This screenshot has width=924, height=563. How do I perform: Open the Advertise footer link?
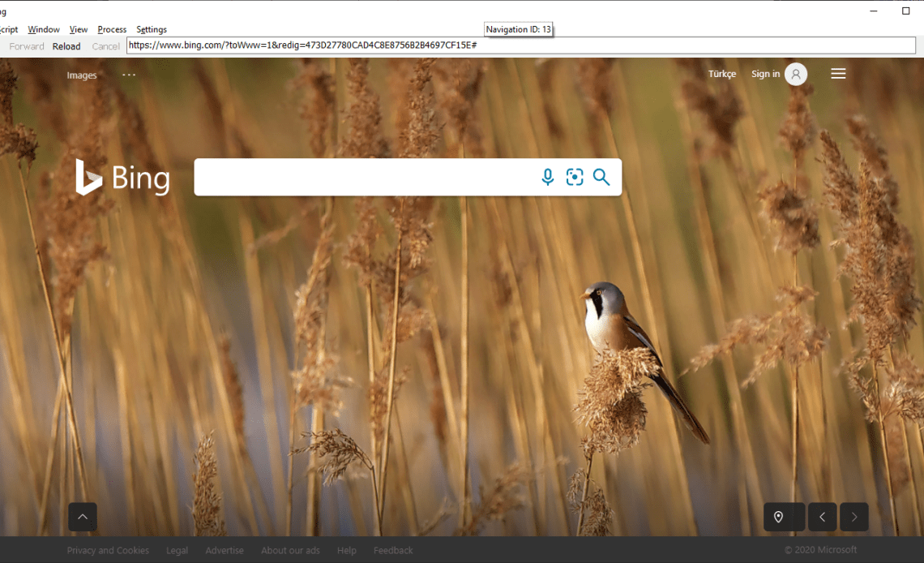(225, 550)
